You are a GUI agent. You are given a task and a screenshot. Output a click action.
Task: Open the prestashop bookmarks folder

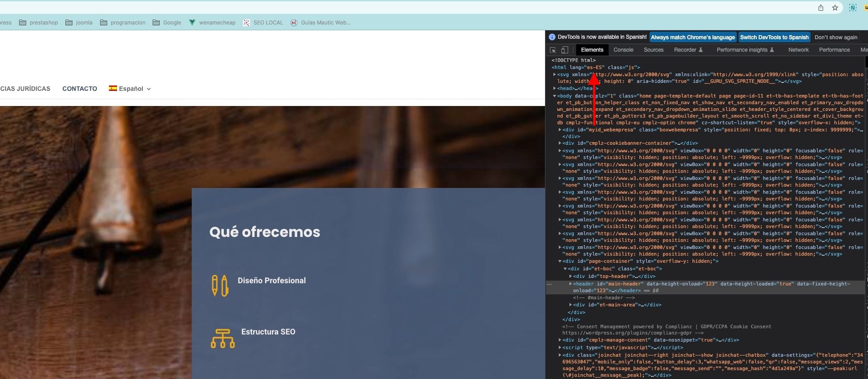click(39, 23)
